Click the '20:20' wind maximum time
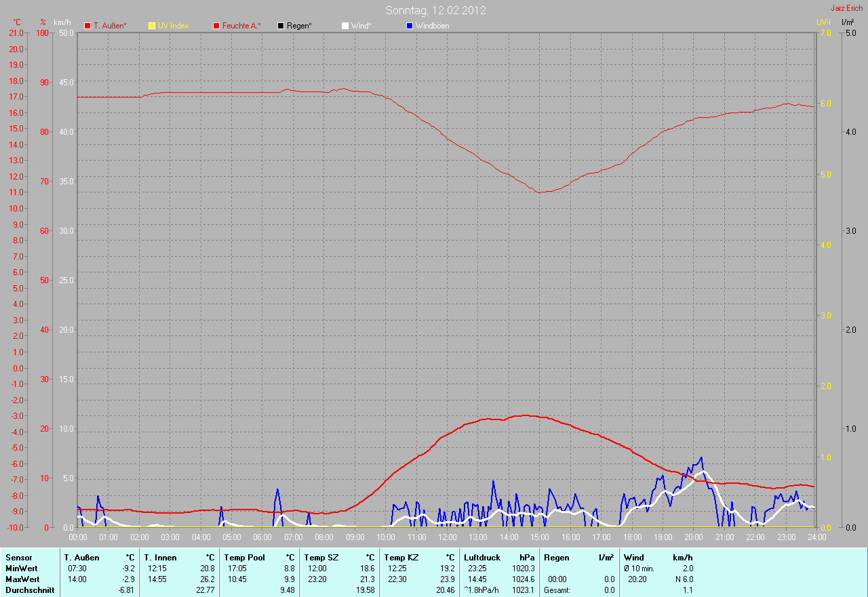This screenshot has width=868, height=597. pos(637,579)
